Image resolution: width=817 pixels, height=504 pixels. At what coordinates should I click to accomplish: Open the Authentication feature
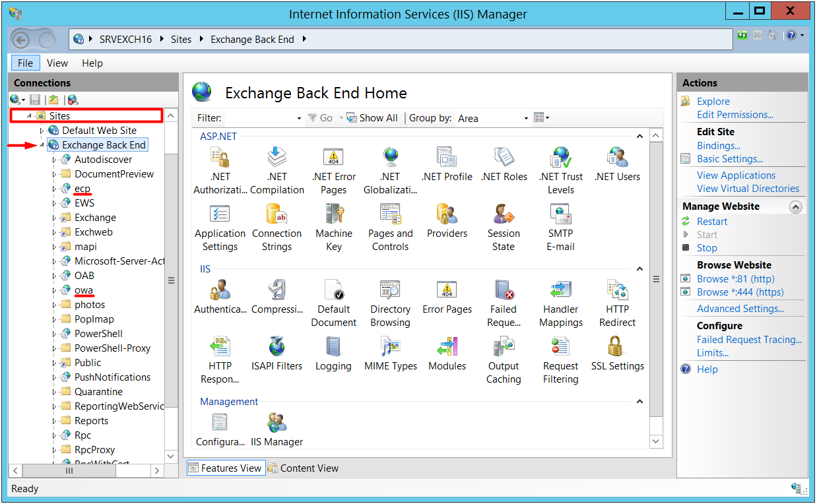pyautogui.click(x=220, y=297)
